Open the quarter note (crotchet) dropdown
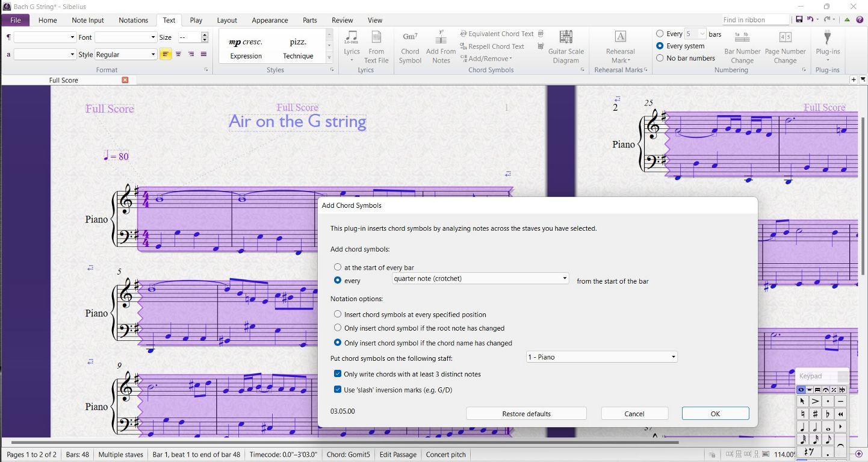This screenshot has width=868, height=462. [480, 278]
